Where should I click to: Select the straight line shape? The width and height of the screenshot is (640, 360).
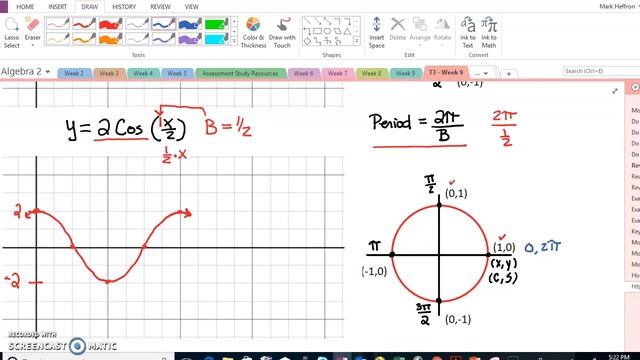tap(308, 21)
